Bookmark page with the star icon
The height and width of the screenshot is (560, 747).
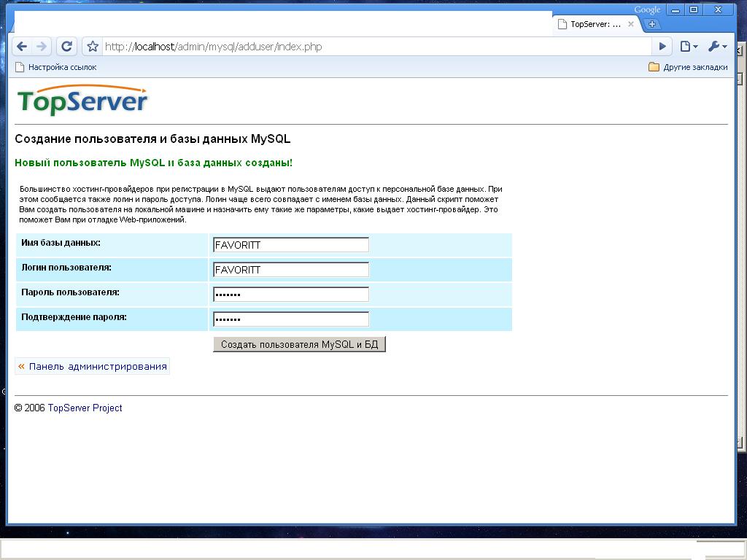pos(93,46)
